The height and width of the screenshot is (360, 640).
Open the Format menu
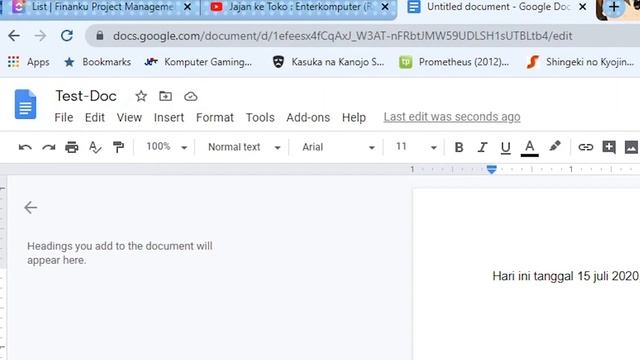tap(215, 118)
